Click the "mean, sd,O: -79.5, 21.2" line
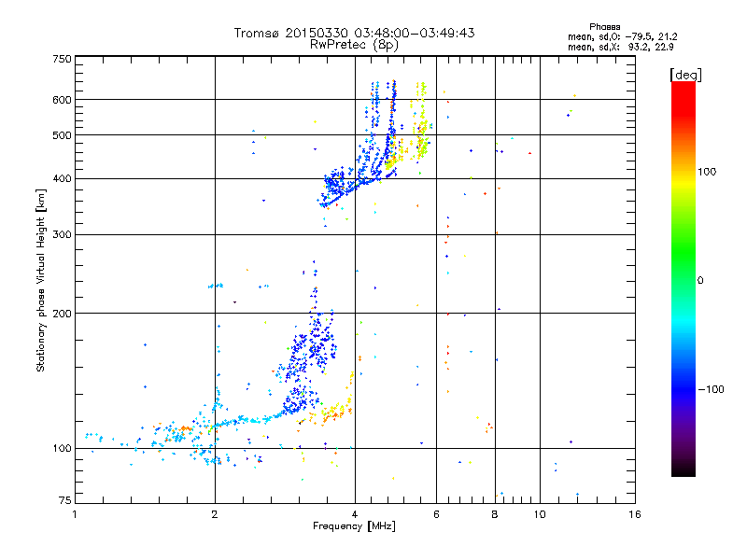 click(x=622, y=37)
